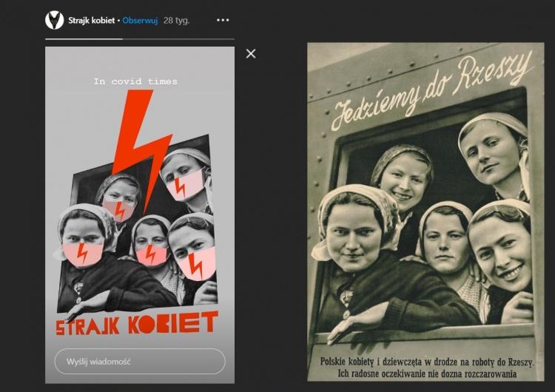Click the mask on center-bottom woman in story
Viewport: 555px width, 392px height.
[151, 254]
